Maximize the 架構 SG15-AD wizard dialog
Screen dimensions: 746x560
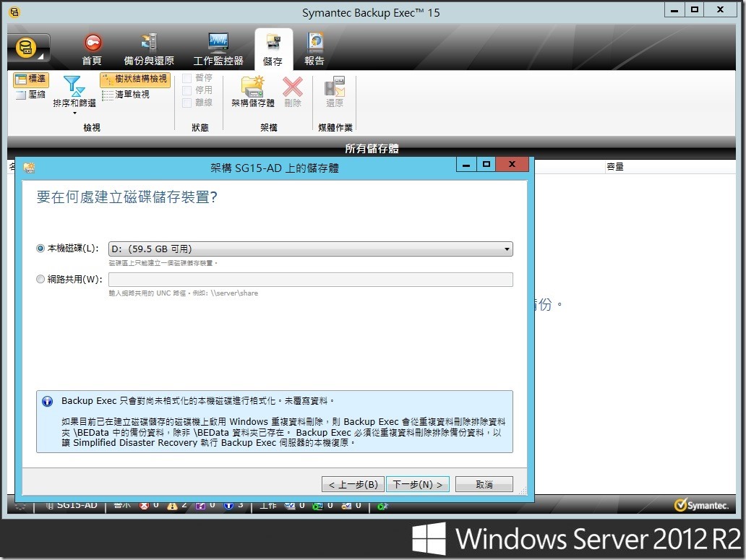486,165
